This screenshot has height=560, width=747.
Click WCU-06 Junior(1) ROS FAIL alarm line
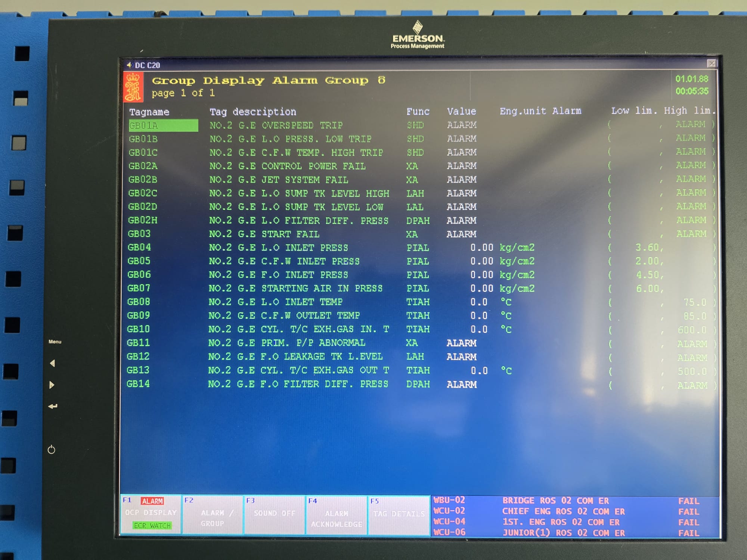click(x=560, y=533)
